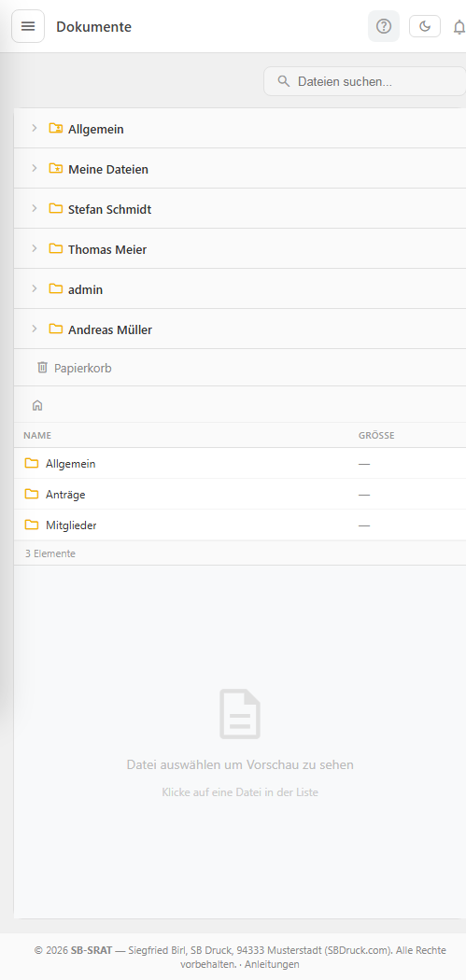Screen dimensions: 466x980
Task: Click the Meine Dateien starred folder icon
Action: [x=56, y=168]
